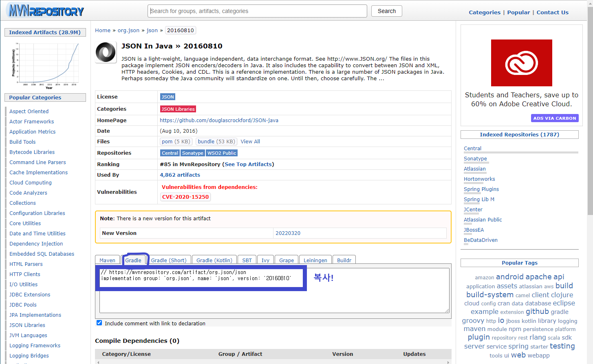The height and width of the screenshot is (364, 593).
Task: Open the Contact Us link
Action: pyautogui.click(x=552, y=12)
